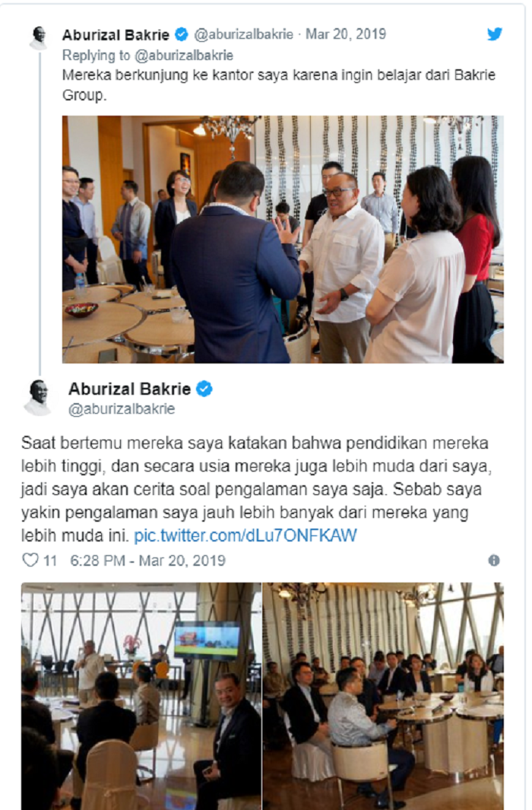Click the @aburizalbakrie handle in top header
Image resolution: width=532 pixels, height=810 pixels.
(x=243, y=35)
